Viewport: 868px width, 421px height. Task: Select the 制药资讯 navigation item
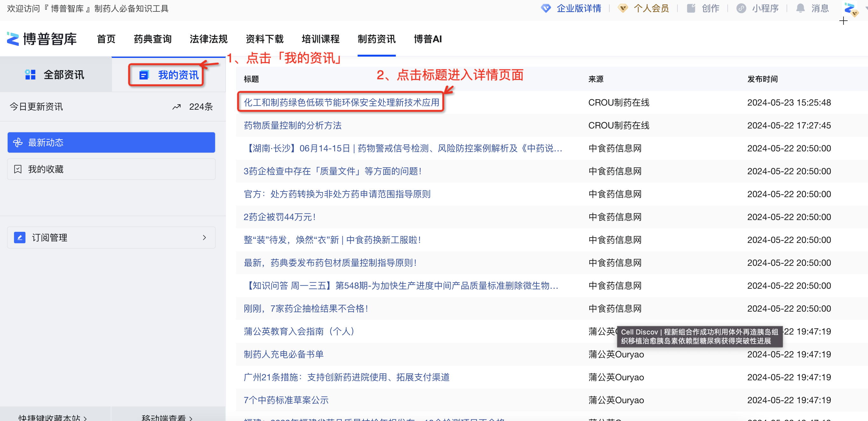(x=376, y=39)
